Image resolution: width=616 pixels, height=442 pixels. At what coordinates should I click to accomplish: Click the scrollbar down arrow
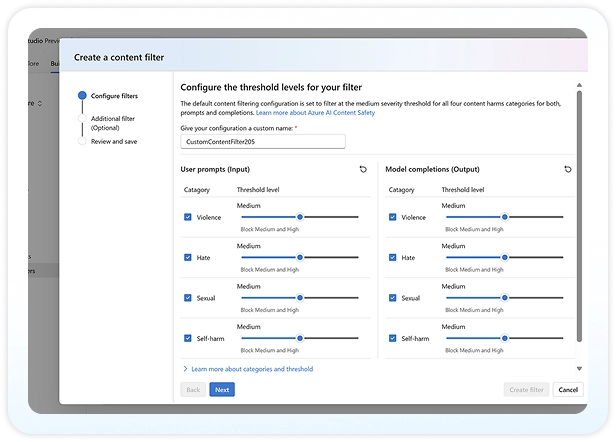(x=579, y=369)
